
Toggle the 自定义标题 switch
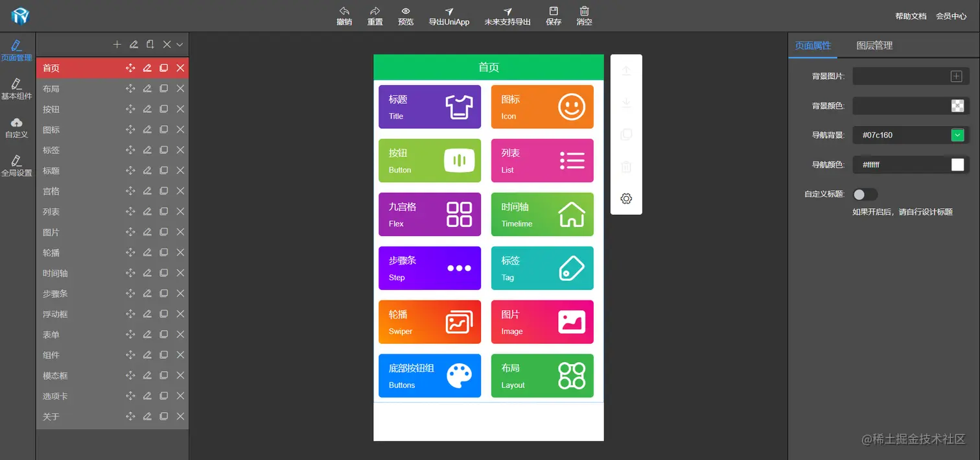(x=865, y=195)
